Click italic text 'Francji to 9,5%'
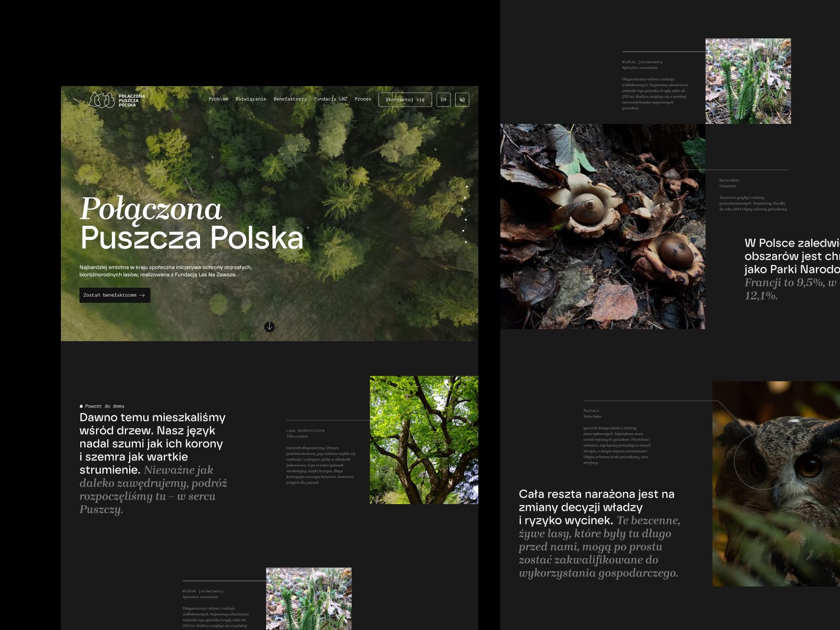Image resolution: width=840 pixels, height=630 pixels. (x=792, y=289)
